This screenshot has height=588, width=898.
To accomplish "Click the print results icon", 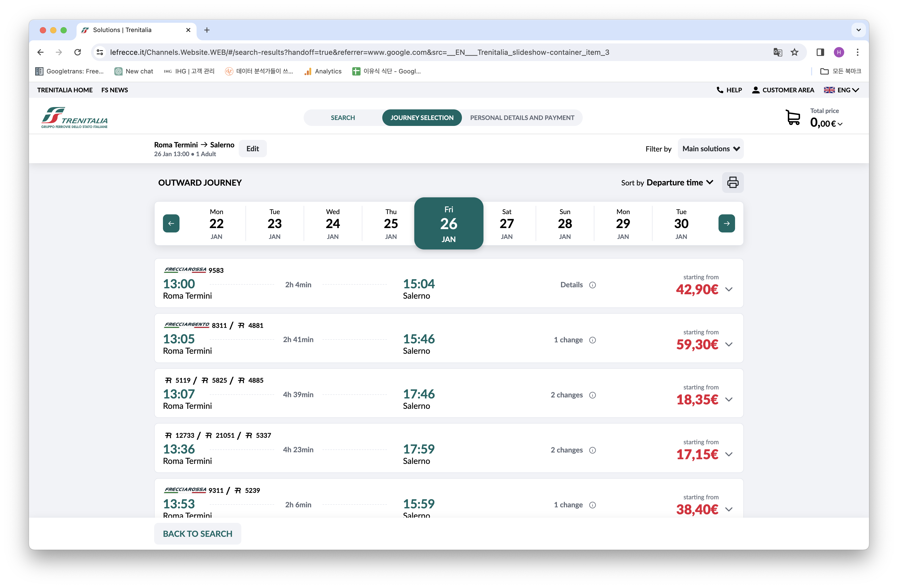I will coord(732,183).
